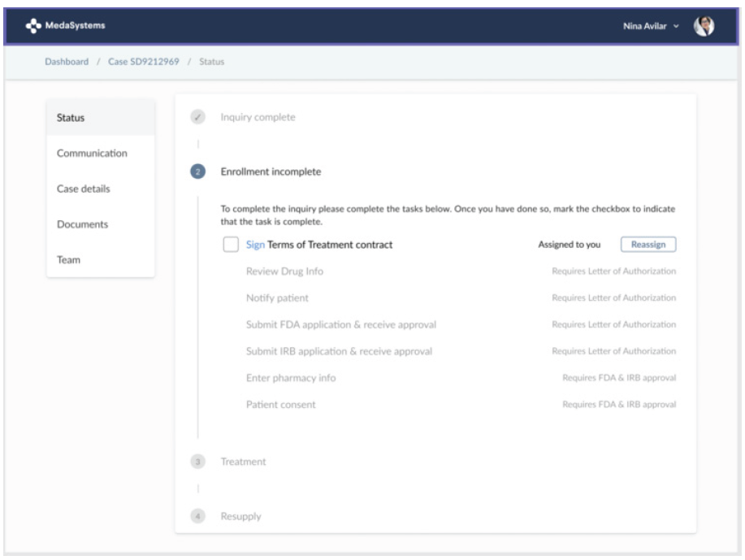Click the step 3 Treatment circle icon
The image size is (745, 560).
click(x=197, y=462)
